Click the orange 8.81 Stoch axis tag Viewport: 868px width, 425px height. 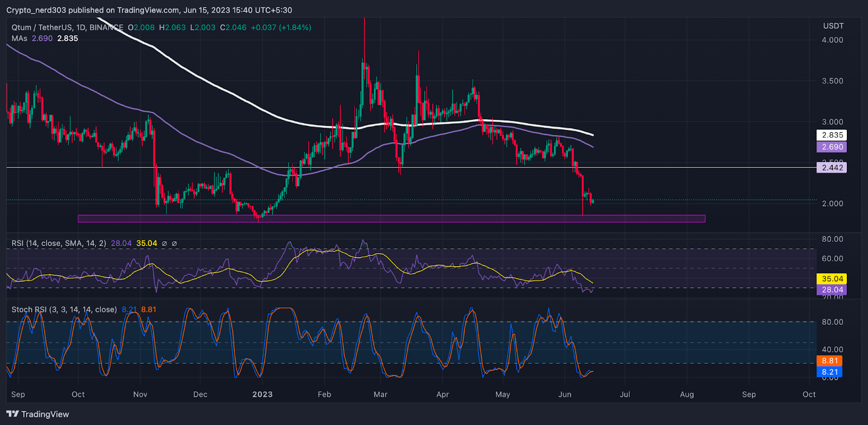click(829, 360)
